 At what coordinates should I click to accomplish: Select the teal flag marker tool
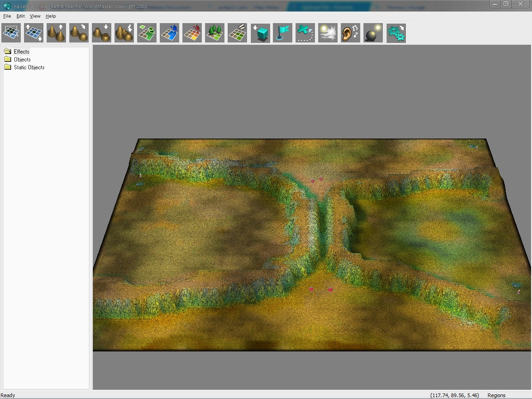point(283,33)
